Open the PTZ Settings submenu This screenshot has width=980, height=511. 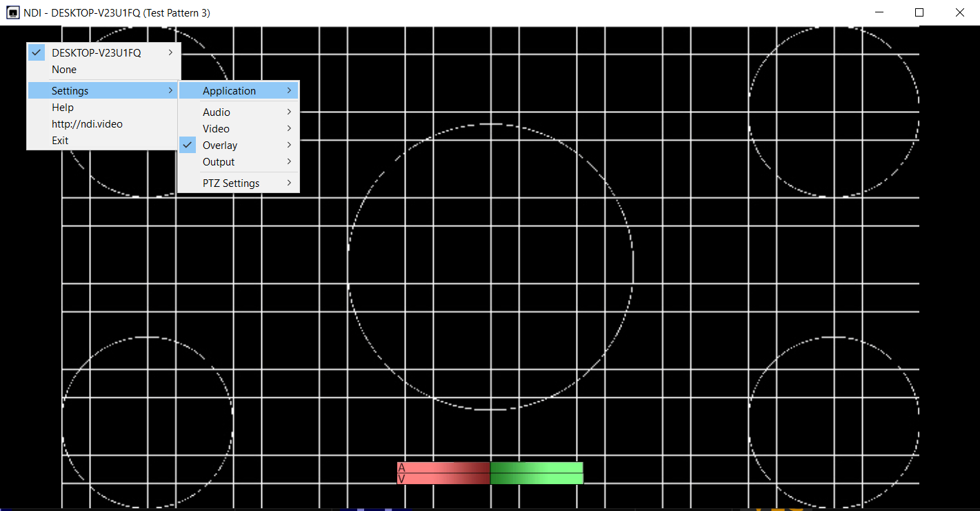(231, 183)
